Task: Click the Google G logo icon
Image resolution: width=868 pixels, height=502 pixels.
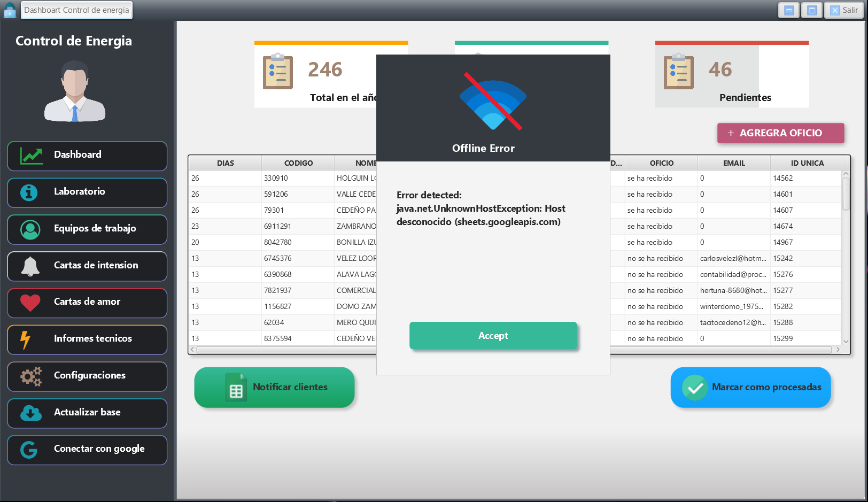Action: tap(29, 450)
